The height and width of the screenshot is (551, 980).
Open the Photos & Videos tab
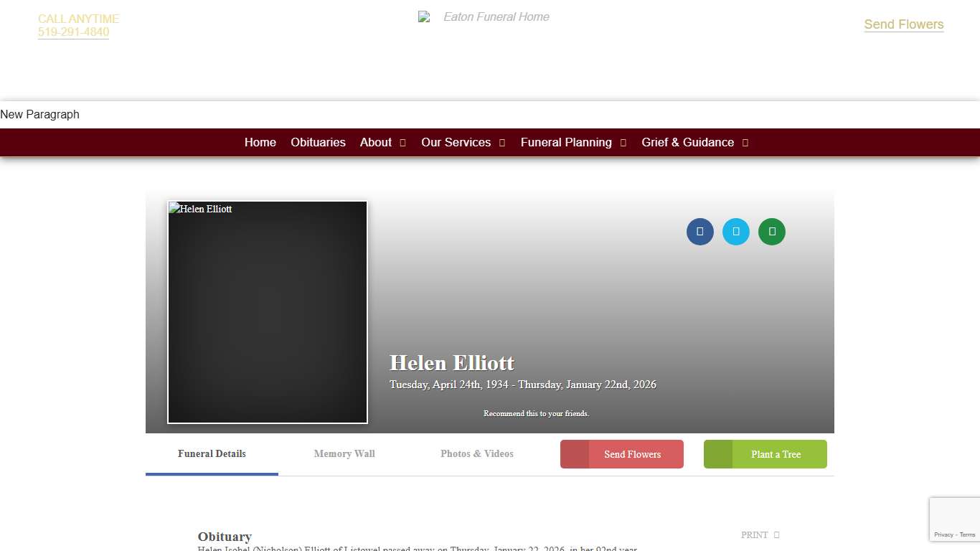coord(477,453)
